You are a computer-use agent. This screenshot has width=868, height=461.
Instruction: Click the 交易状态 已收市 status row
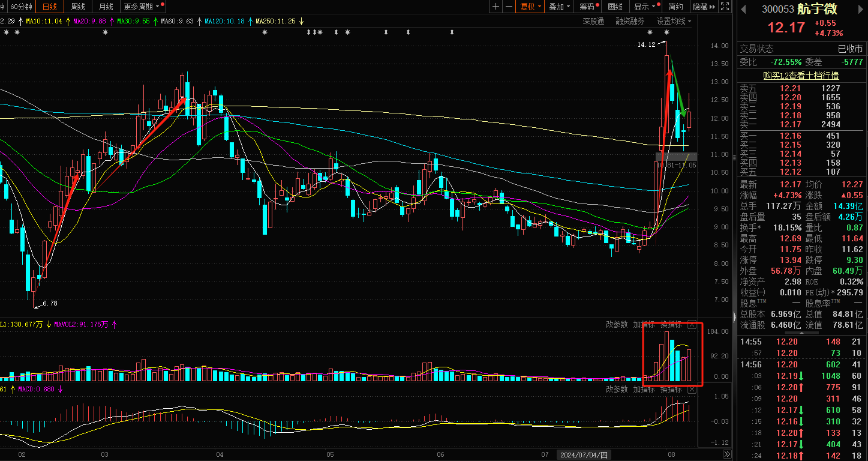[x=801, y=49]
